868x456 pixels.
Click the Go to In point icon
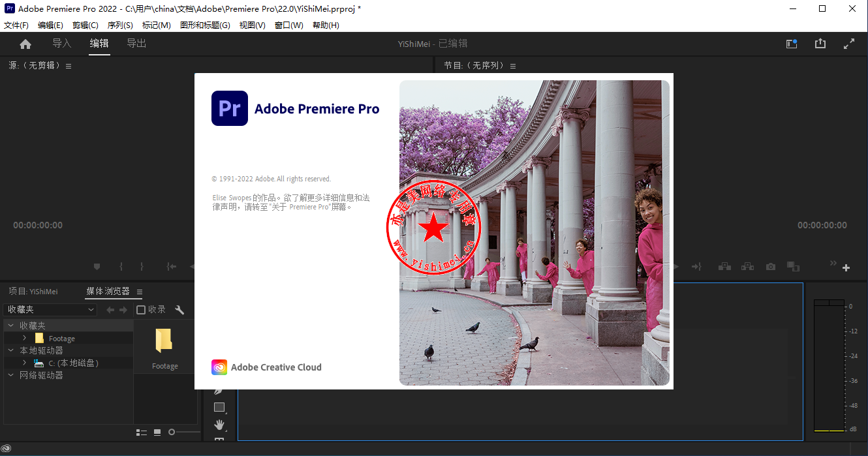tap(172, 266)
